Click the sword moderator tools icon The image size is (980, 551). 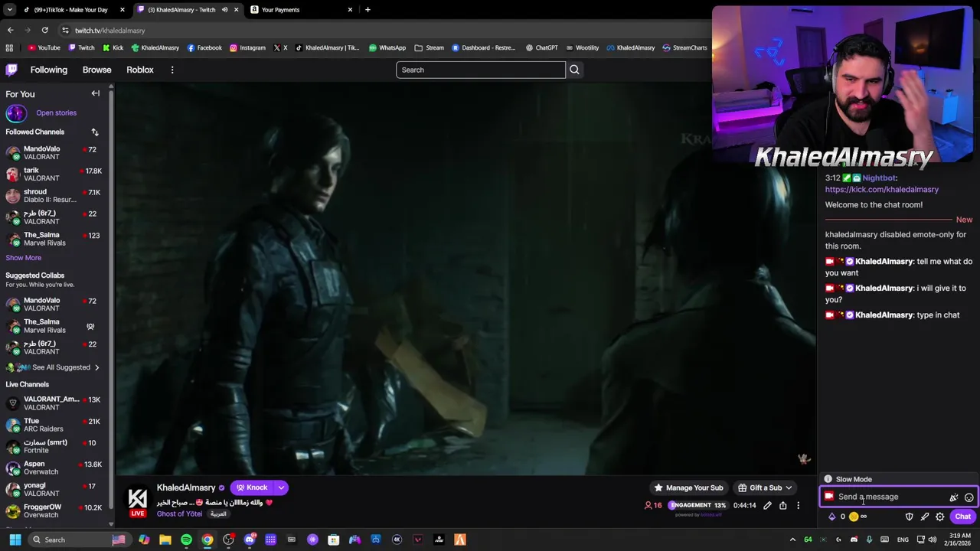click(x=924, y=517)
